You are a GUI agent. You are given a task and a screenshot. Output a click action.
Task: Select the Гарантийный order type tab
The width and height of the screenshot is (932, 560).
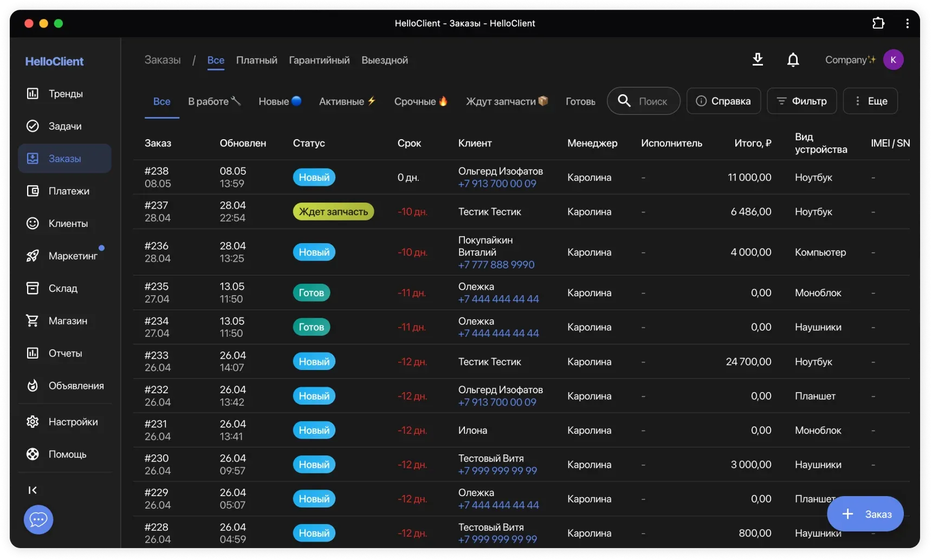tap(319, 60)
